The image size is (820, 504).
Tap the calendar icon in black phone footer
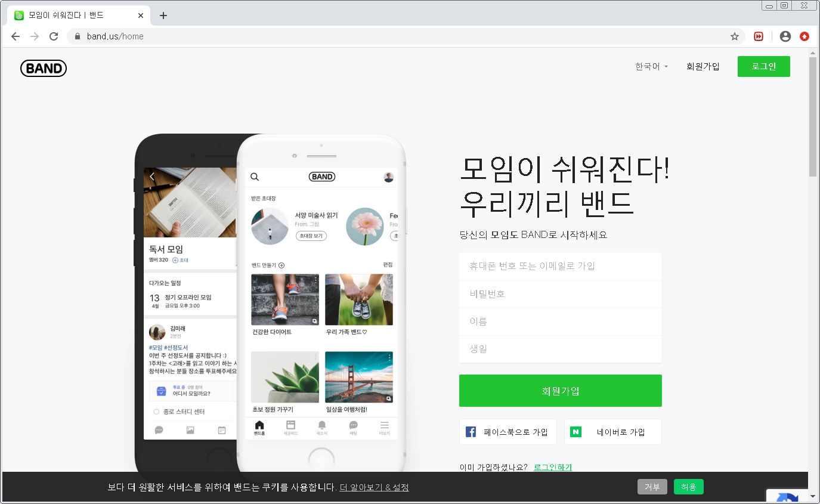coord(222,430)
